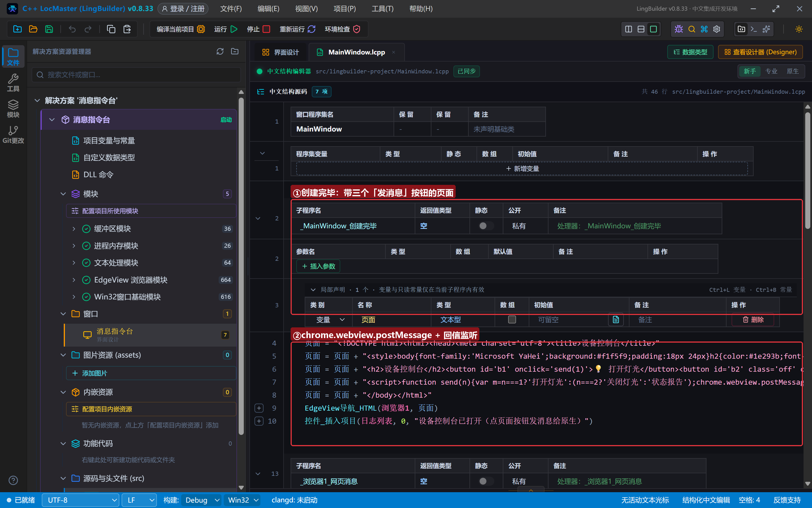Click the 删除 button for 页面 variable

(753, 319)
